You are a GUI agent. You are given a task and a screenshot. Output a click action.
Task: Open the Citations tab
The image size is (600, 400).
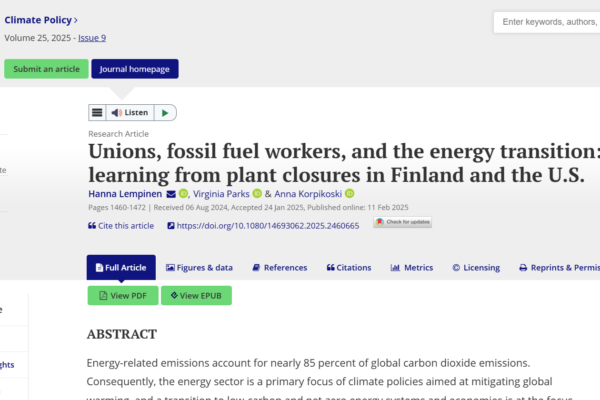click(x=349, y=268)
